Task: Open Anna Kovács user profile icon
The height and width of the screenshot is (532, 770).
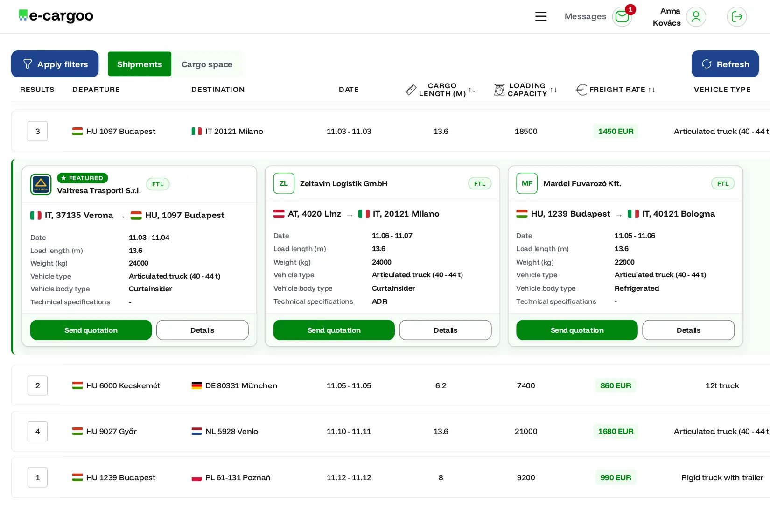Action: coord(696,17)
